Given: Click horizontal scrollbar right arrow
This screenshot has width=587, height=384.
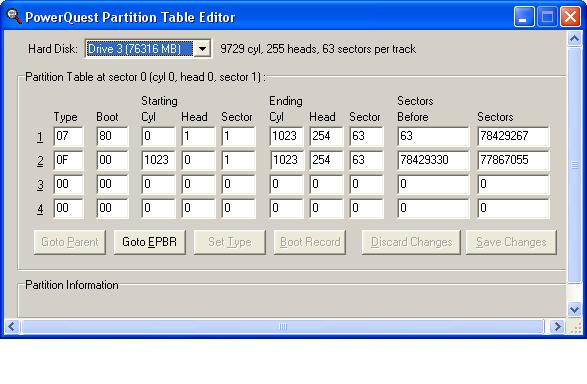Looking at the screenshot, I should tap(557, 326).
